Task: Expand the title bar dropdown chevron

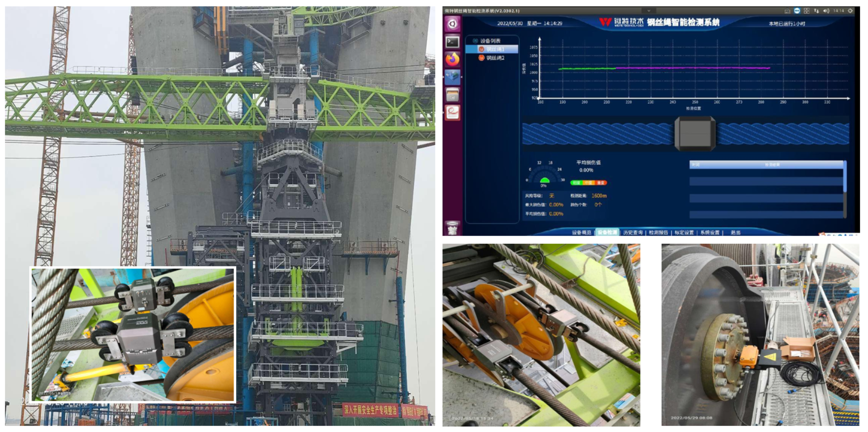Action: [x=649, y=11]
